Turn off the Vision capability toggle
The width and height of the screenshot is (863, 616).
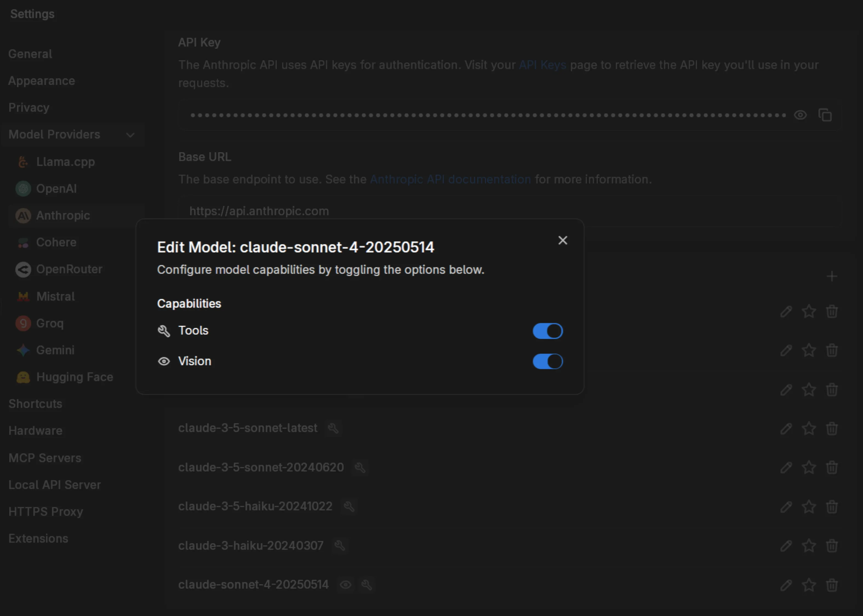547,361
